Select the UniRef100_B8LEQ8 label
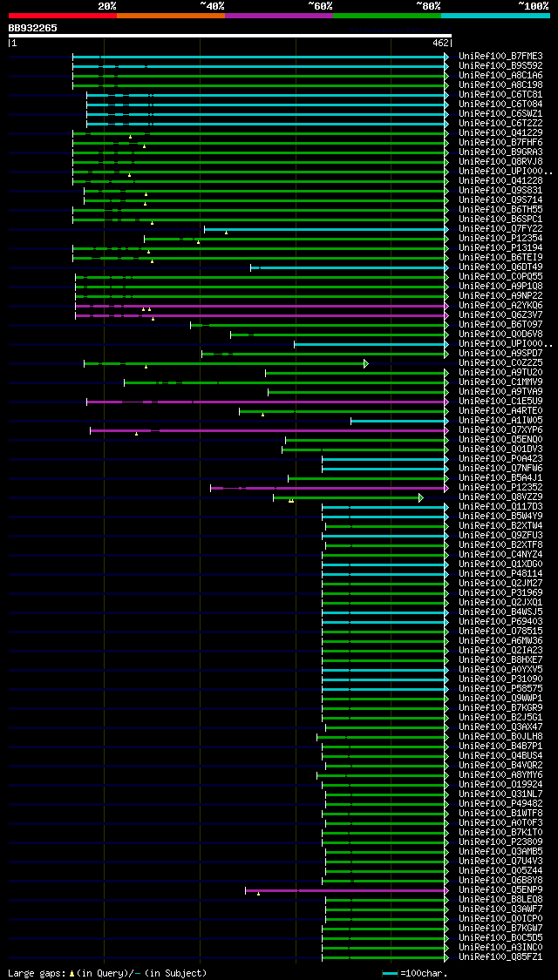Viewport: 558px width, 980px height. 500,899
